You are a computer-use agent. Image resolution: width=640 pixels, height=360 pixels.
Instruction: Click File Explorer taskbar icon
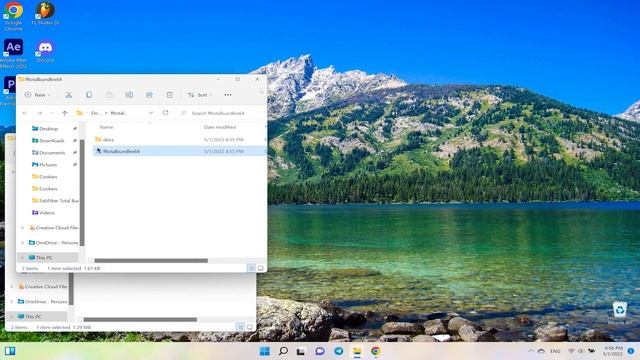point(357,351)
